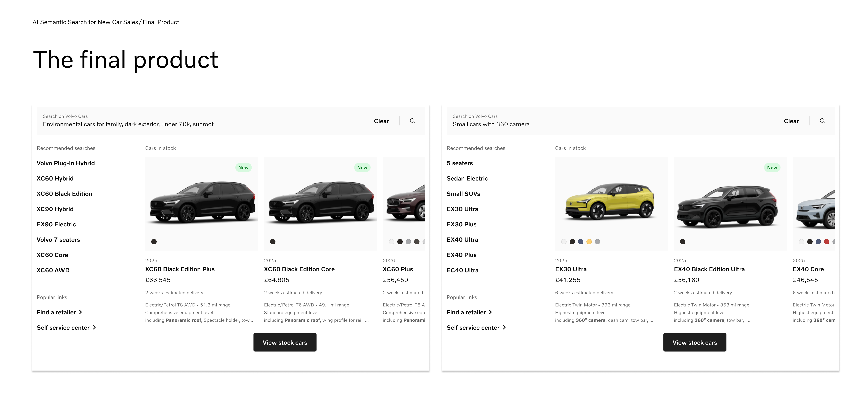This screenshot has height=413, width=868.
Task: Click the search magnifier icon in left panel
Action: [x=412, y=121]
